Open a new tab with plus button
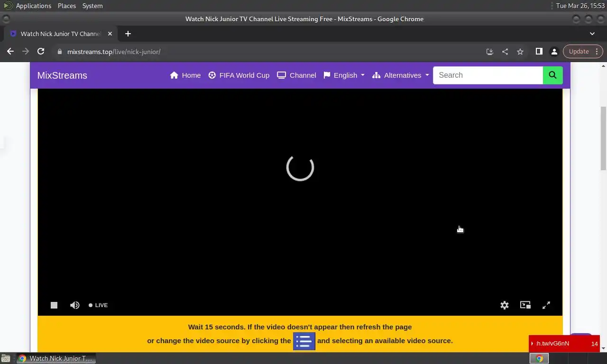Viewport: 607px width, 364px height. click(x=128, y=34)
